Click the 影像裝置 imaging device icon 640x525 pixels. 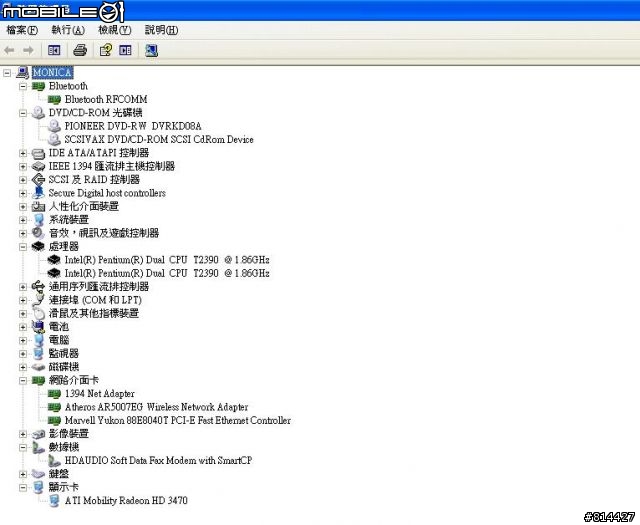[38, 434]
